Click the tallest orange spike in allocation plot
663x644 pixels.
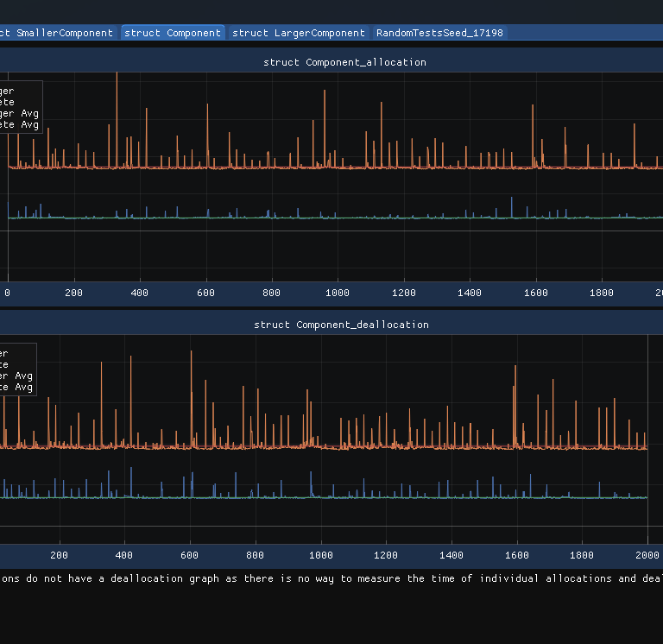[117, 104]
